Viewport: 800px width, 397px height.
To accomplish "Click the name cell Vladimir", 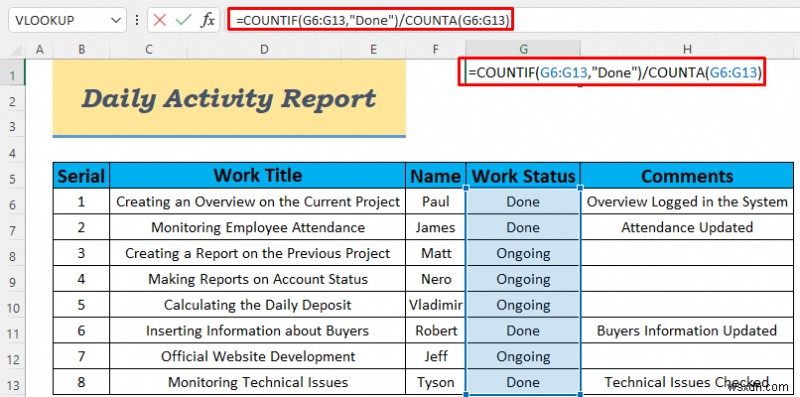I will (435, 305).
